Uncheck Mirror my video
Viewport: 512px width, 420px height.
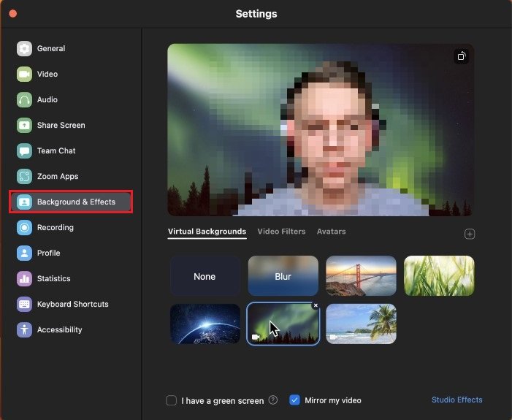click(294, 400)
